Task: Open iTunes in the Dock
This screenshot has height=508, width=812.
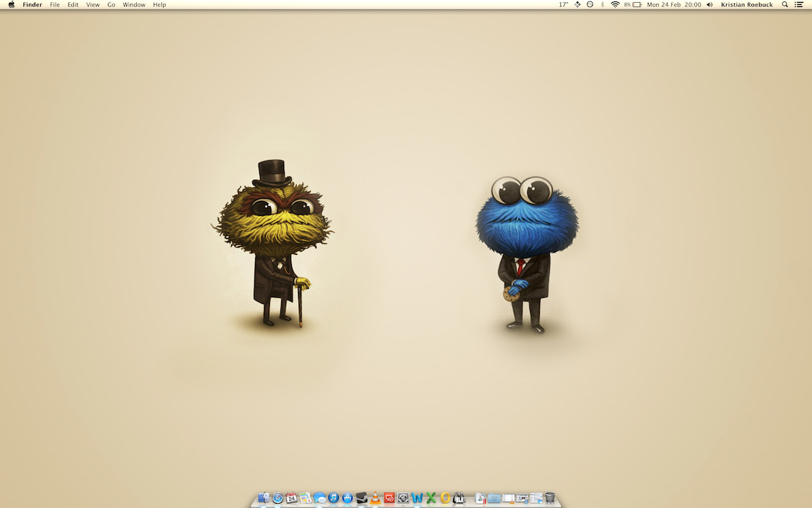Action: pos(333,497)
